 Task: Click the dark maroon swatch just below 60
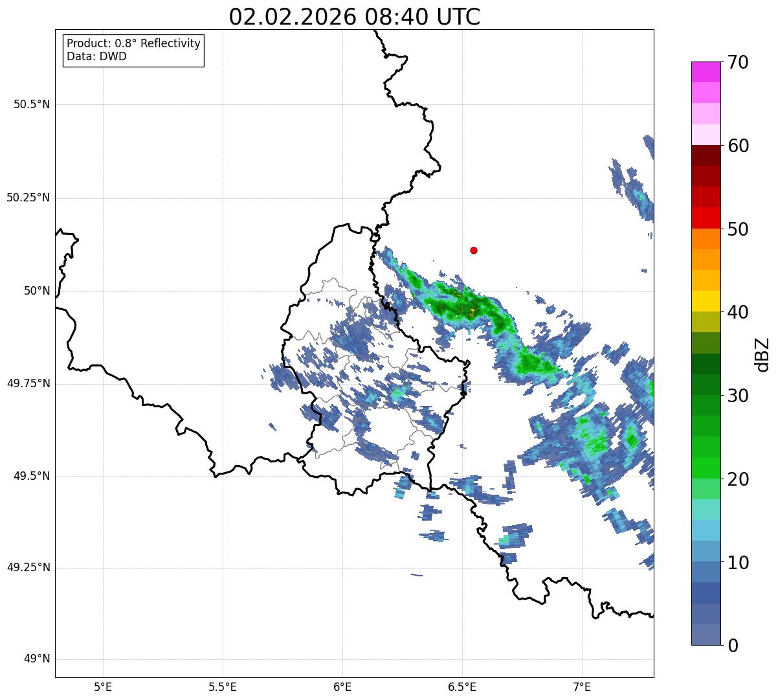point(706,155)
